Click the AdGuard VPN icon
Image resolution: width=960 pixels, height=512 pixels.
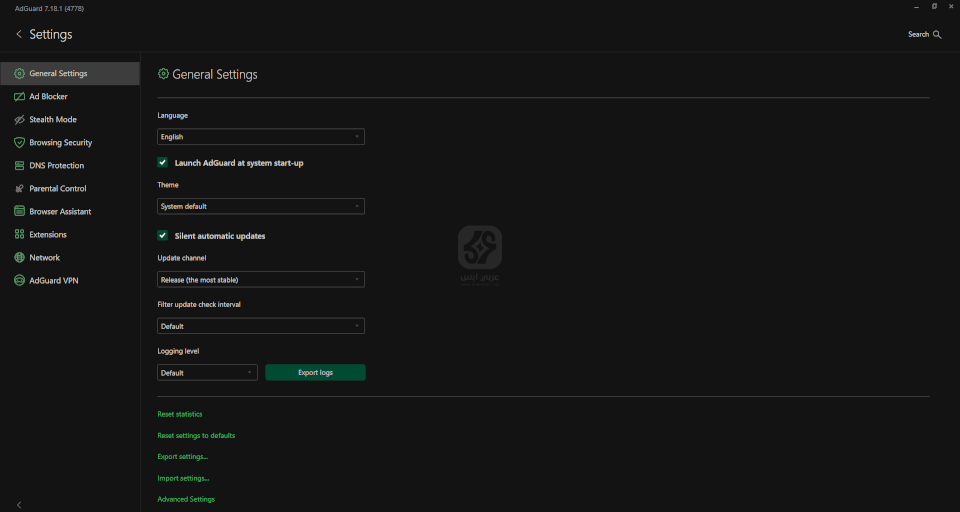click(x=19, y=280)
